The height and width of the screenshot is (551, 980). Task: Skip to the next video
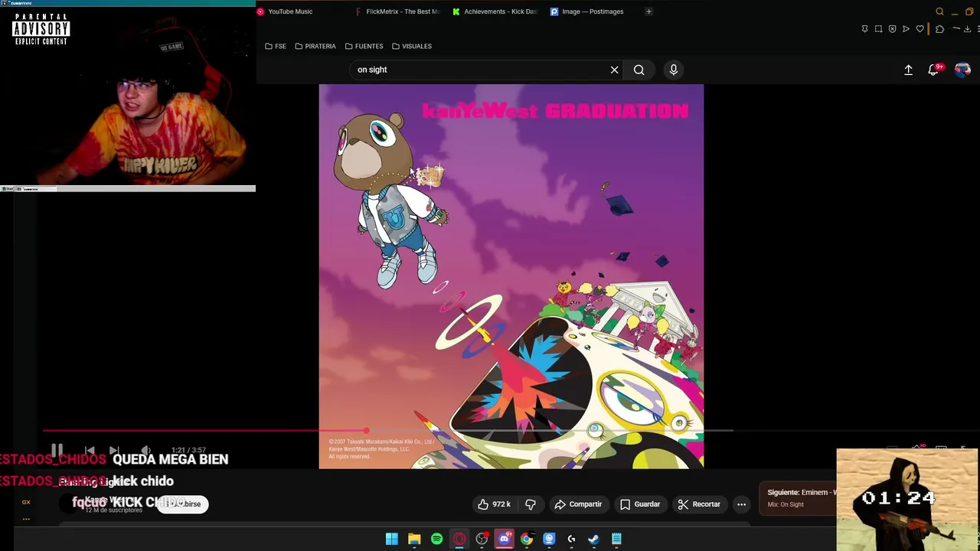pos(114,450)
